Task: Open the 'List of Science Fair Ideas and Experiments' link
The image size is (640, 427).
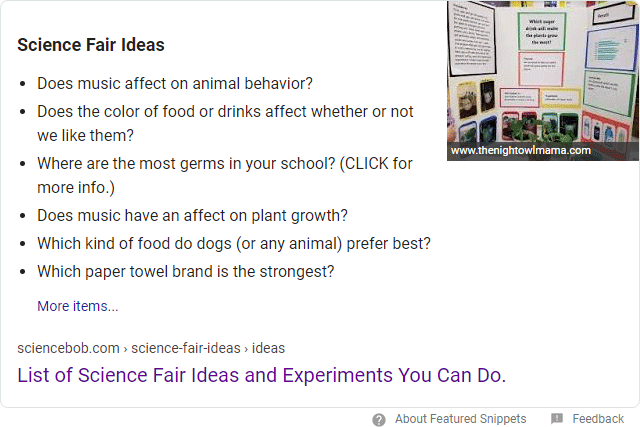Action: (x=262, y=375)
